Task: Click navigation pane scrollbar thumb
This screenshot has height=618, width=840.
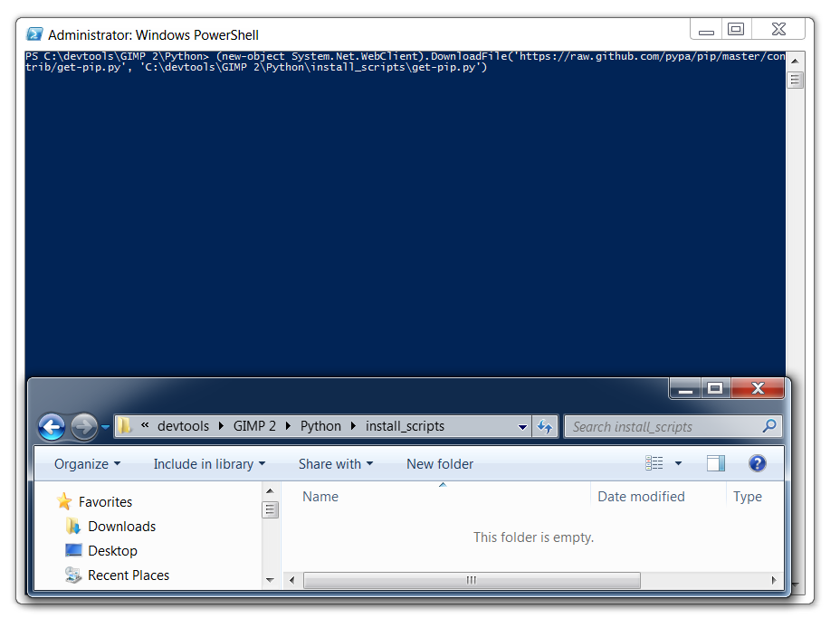Action: (x=270, y=509)
